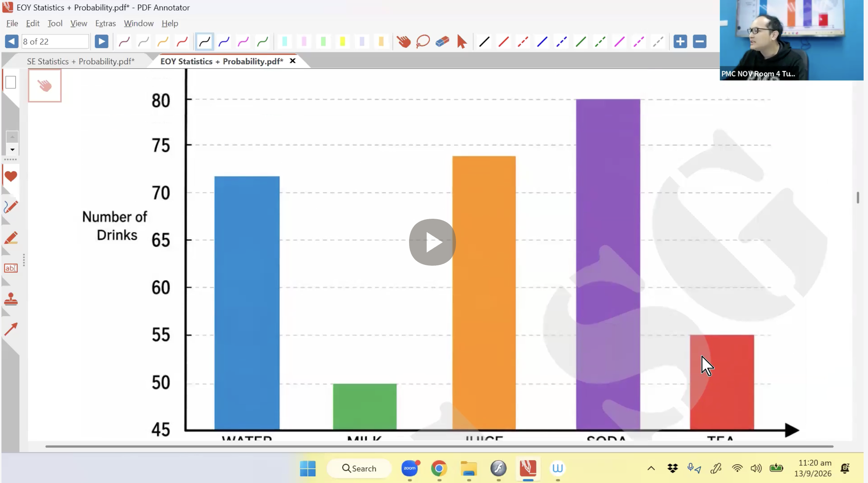Viewport: 868px width, 483px height.
Task: Open the Extras menu
Action: point(106,23)
